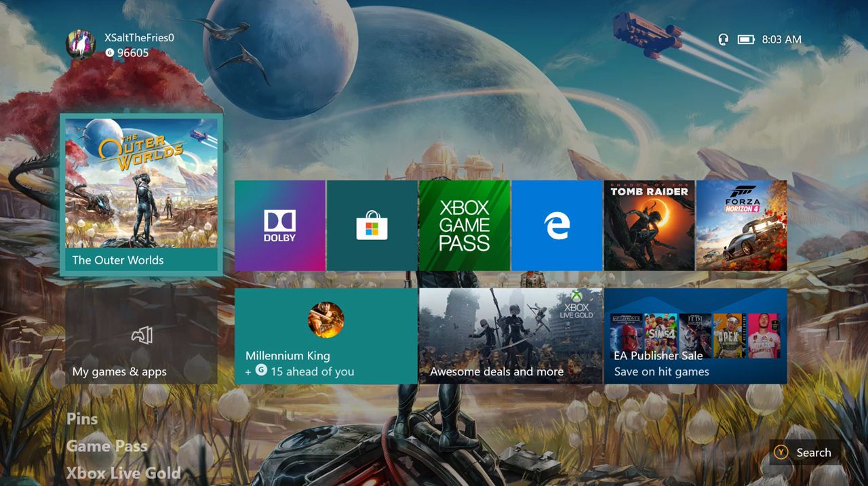Open the Xbox Live Gold section
This screenshot has height=486, width=868.
coord(123,472)
